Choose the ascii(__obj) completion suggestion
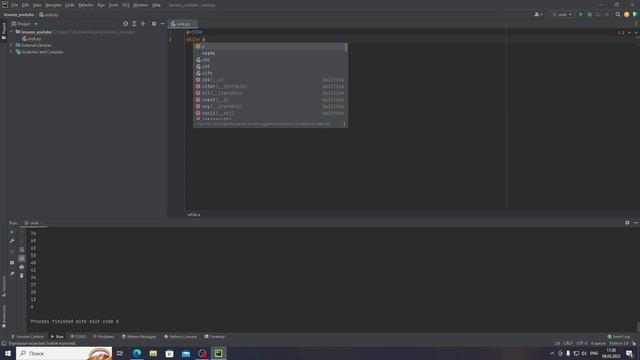The height and width of the screenshot is (360, 640). (270, 113)
